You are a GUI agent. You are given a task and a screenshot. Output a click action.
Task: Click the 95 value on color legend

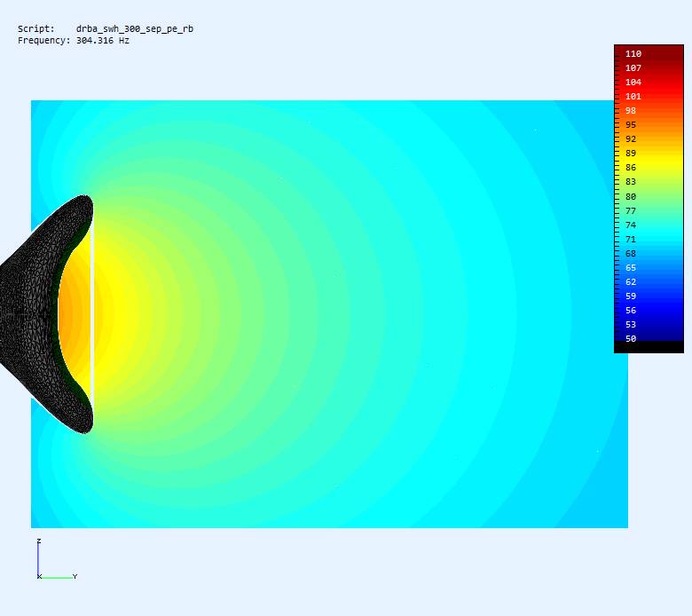631,125
